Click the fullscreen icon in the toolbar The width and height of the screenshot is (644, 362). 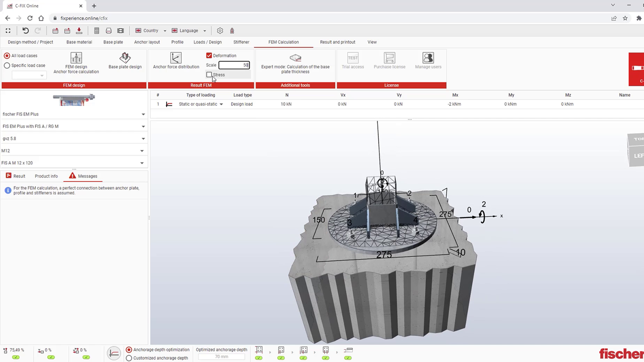pos(8,31)
